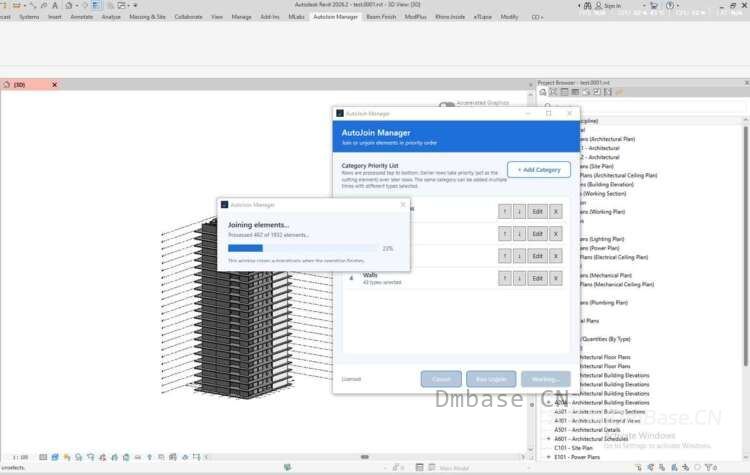Select the Text tool in quick access toolbar
The width and height of the screenshot is (750, 475).
(x=55, y=5)
